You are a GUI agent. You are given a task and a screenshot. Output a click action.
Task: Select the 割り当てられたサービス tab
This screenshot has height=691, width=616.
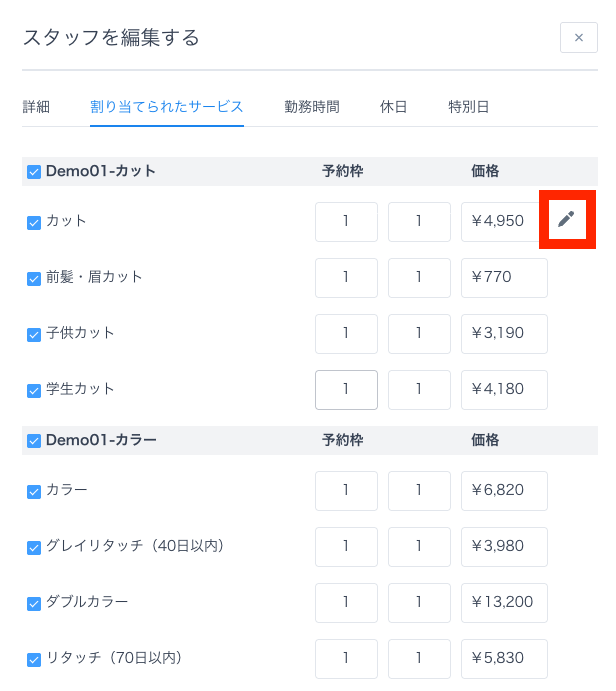coord(167,107)
